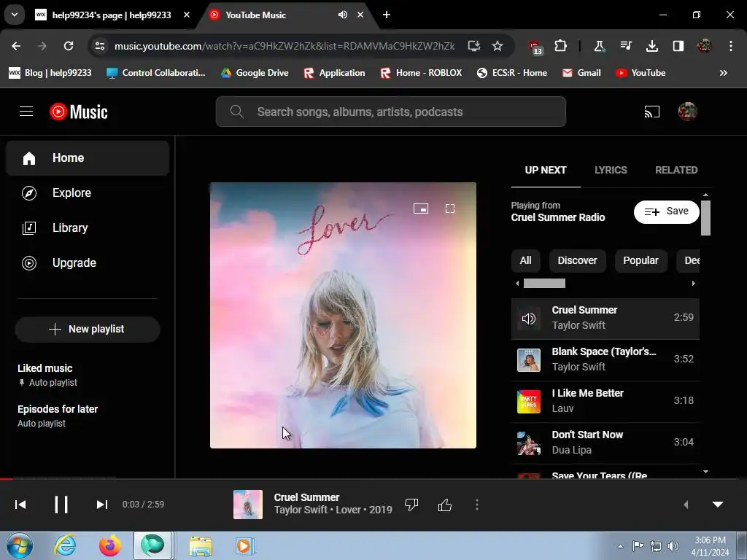Screen dimensions: 747x560
Task: Pause the current song
Action: (61, 505)
